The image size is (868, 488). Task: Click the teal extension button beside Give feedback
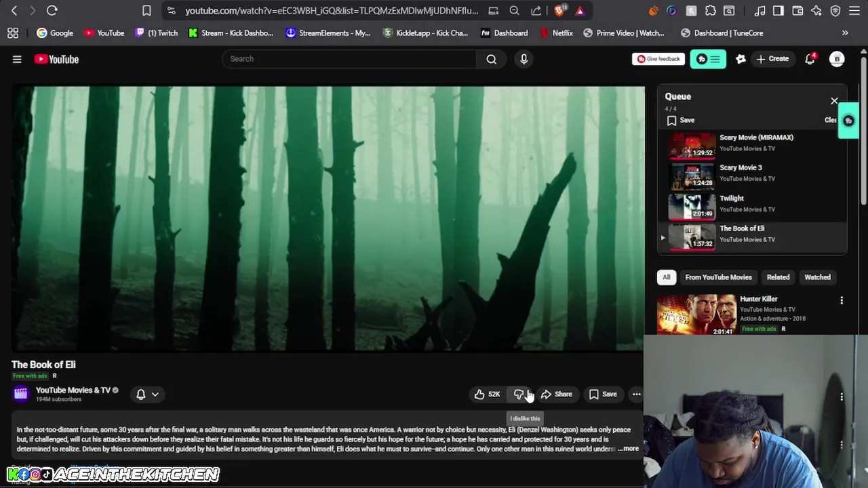click(x=708, y=59)
